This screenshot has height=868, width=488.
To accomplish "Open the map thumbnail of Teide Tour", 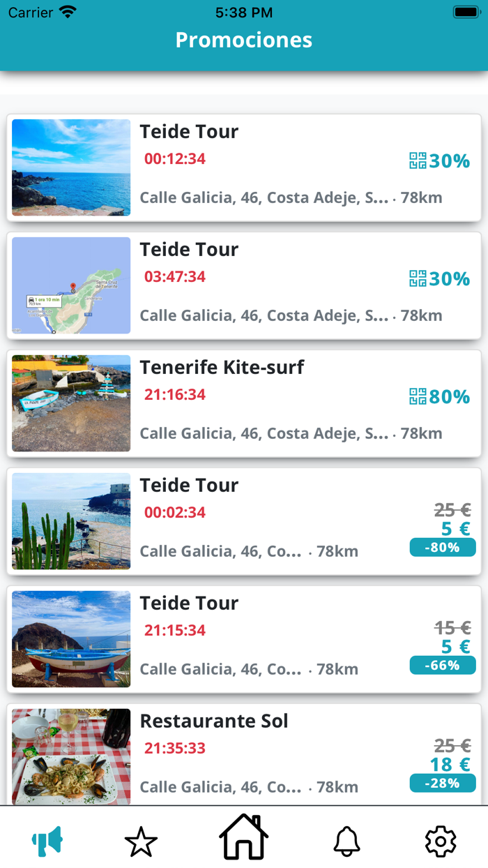I will pos(71,285).
